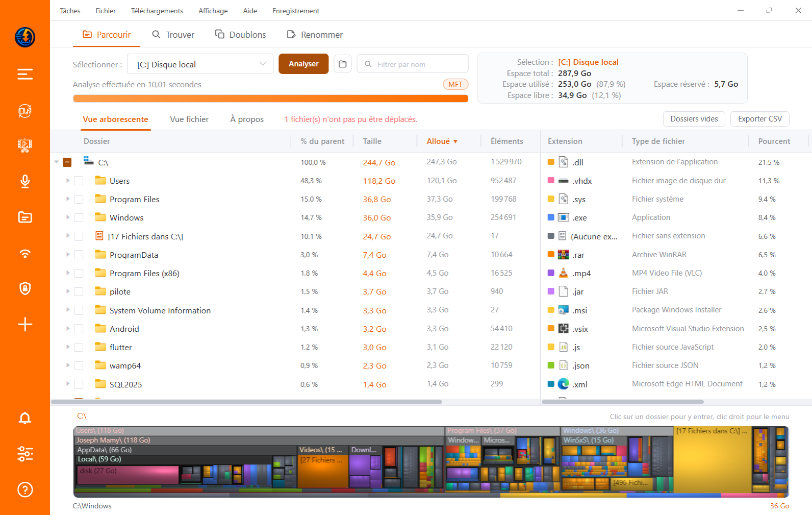Open the Renommer tab

pyautogui.click(x=315, y=35)
